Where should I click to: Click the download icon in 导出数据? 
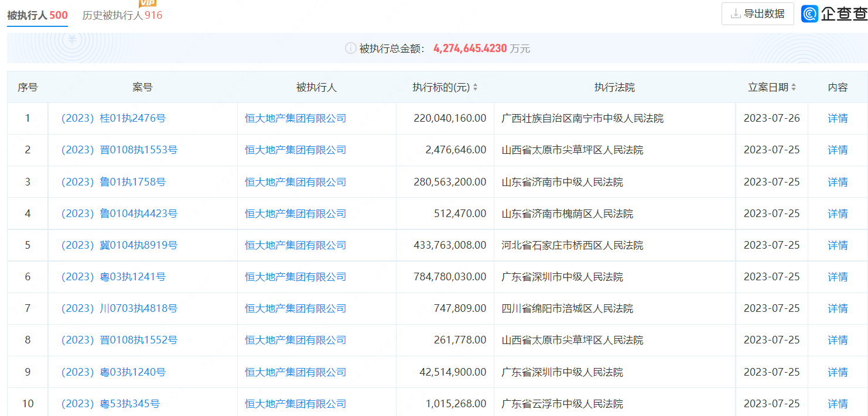pyautogui.click(x=736, y=14)
